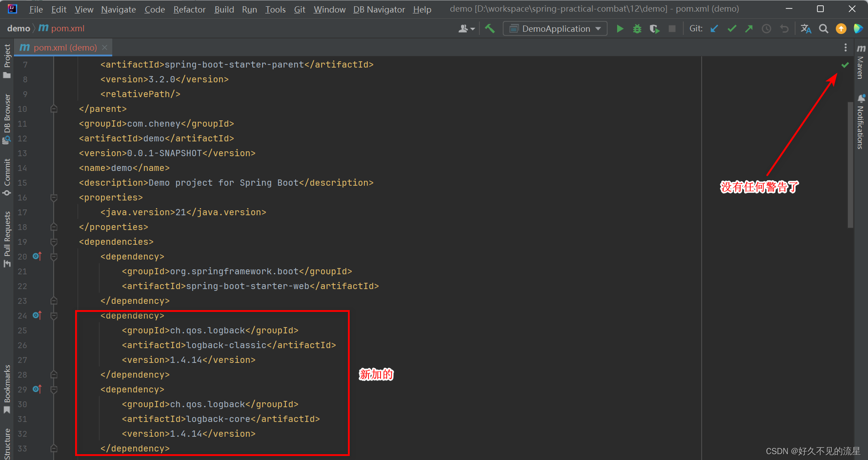The image size is (868, 460).
Task: Commit changes with Git green checkmark
Action: pos(732,29)
